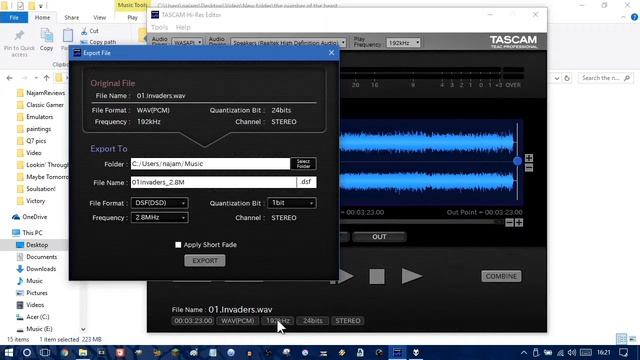
Task: Click the Copy path command in Explorer ribbon
Action: point(98,42)
